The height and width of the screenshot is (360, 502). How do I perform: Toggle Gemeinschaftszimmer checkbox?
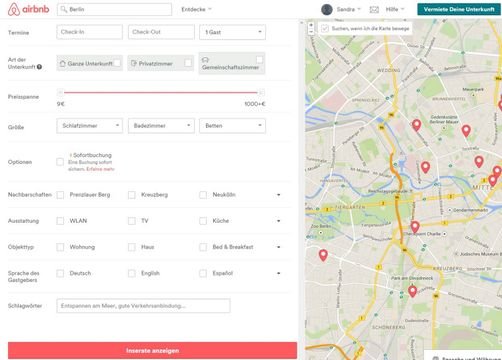pyautogui.click(x=259, y=60)
